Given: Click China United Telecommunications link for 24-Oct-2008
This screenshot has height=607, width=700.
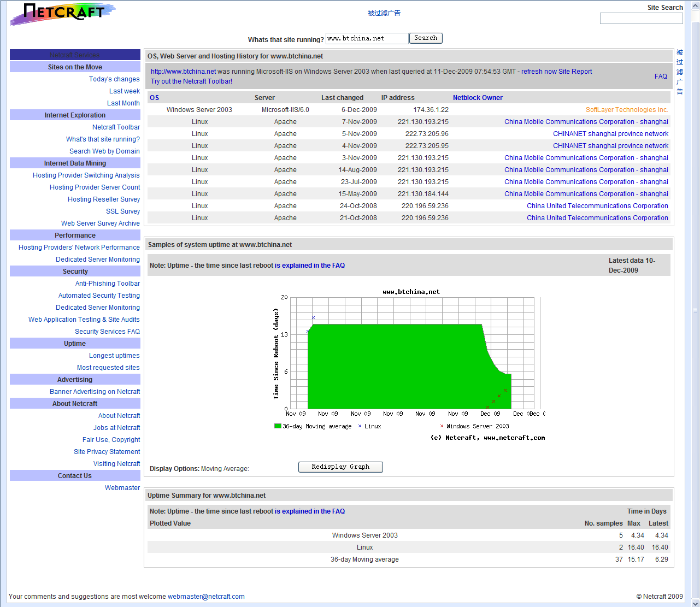Looking at the screenshot, I should click(x=597, y=206).
